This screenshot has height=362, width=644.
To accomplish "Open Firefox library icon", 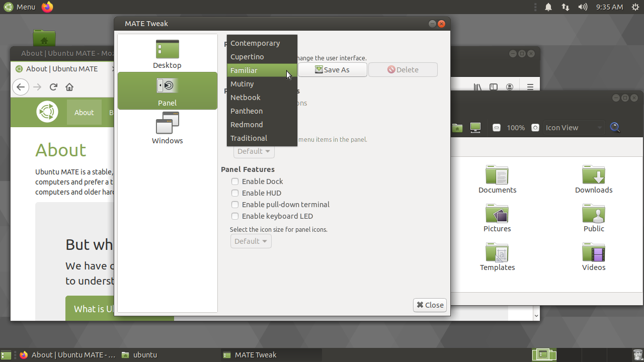I will [x=477, y=87].
